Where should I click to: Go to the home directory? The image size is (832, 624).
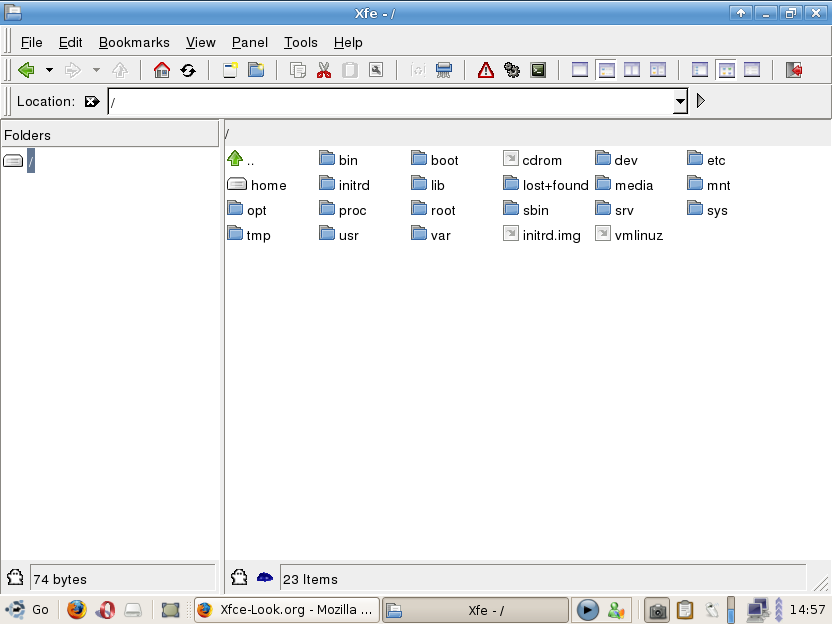click(162, 70)
